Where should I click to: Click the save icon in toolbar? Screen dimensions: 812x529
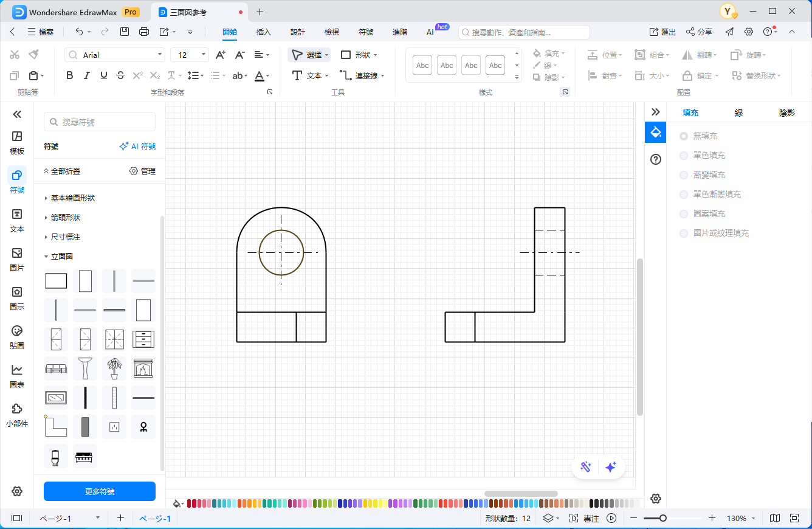(x=125, y=32)
